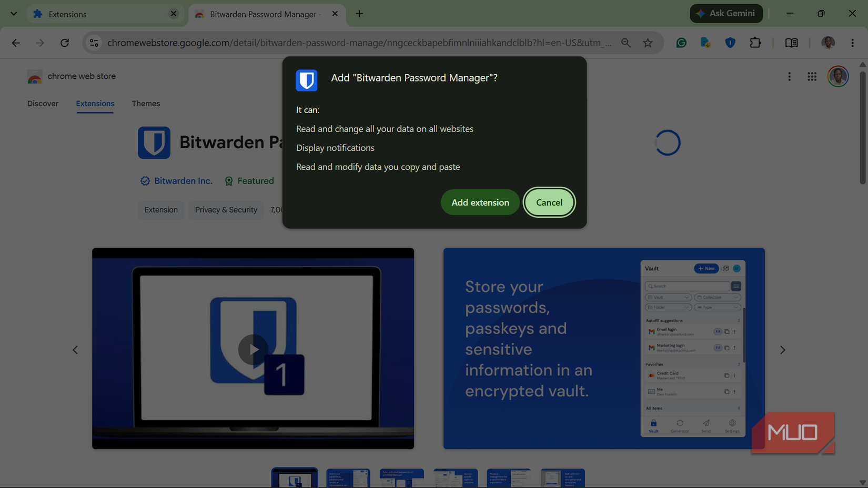Open Google account avatar on the page

(837, 77)
